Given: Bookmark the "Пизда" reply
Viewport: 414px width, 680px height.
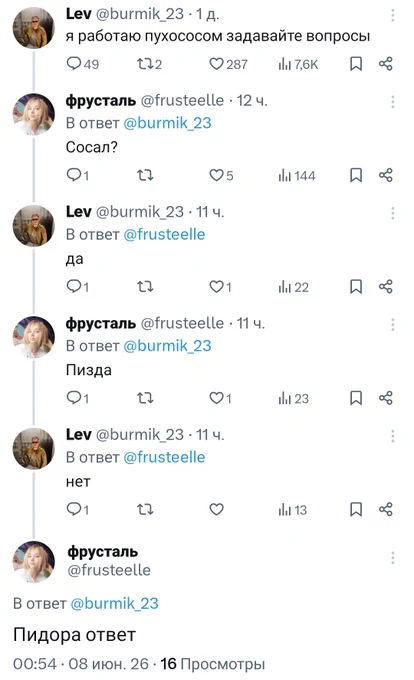Looking at the screenshot, I should pos(356,398).
